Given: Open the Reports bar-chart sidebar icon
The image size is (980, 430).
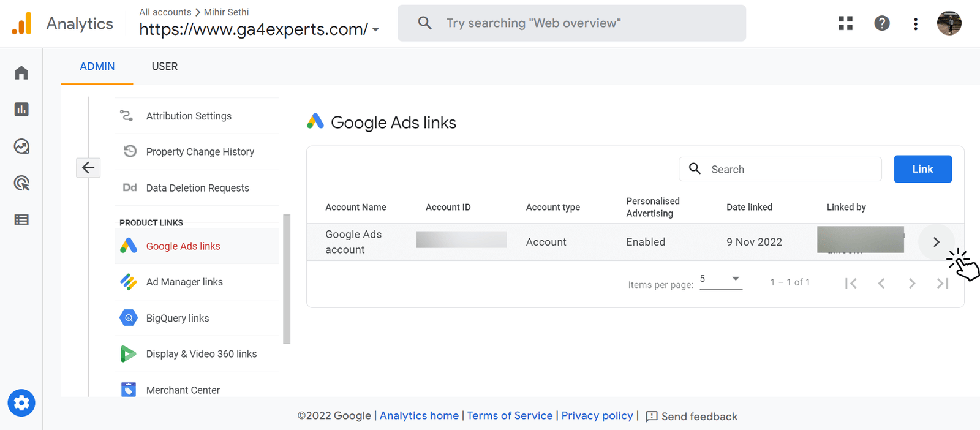Looking at the screenshot, I should tap(21, 110).
